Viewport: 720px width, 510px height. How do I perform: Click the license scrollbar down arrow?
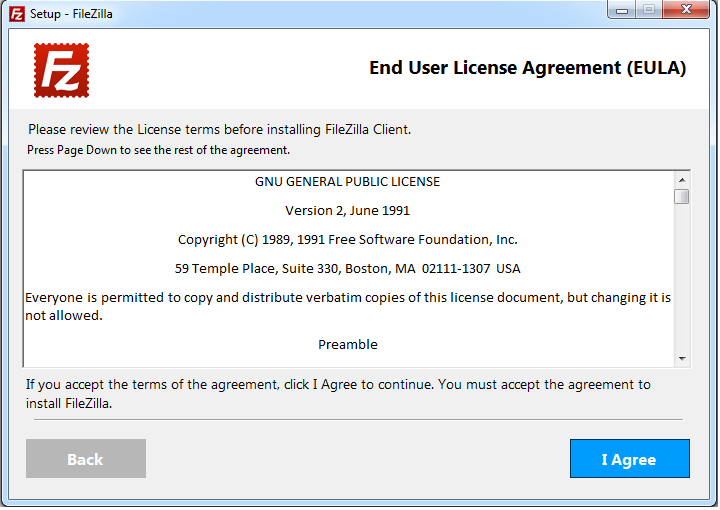tap(682, 358)
